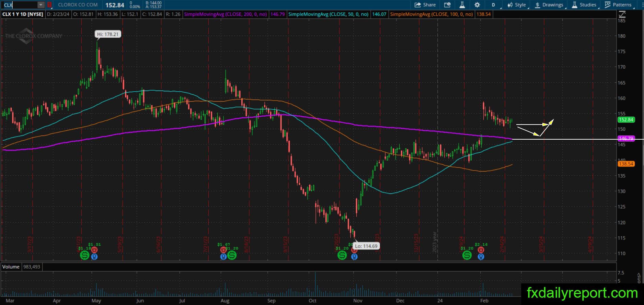644x305 pixels.
Task: Click the 50 SMA value 146.07 in header
Action: (379, 14)
